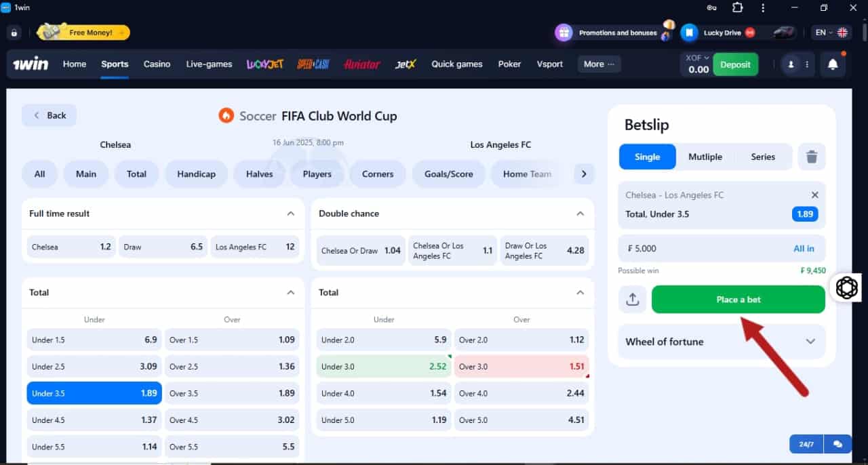868x465 pixels.
Task: Click the 1win logo in the navbar
Action: 31,64
